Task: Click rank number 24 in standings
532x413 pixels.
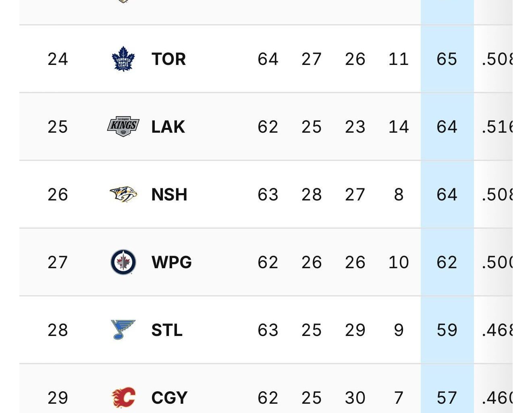Action: coord(58,59)
